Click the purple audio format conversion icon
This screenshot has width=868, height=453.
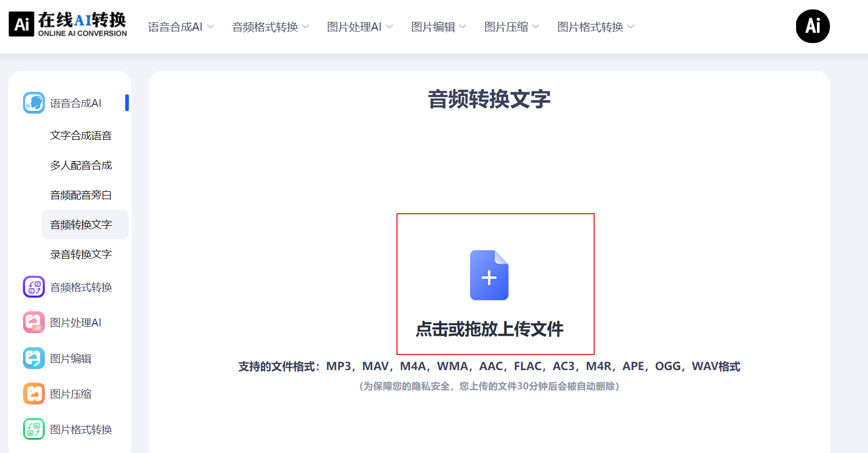pyautogui.click(x=34, y=287)
